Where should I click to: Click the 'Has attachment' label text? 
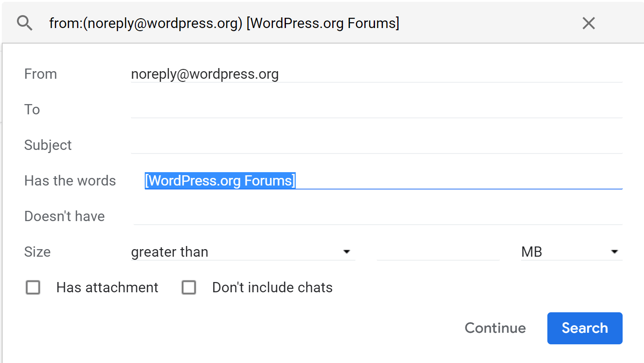[107, 287]
